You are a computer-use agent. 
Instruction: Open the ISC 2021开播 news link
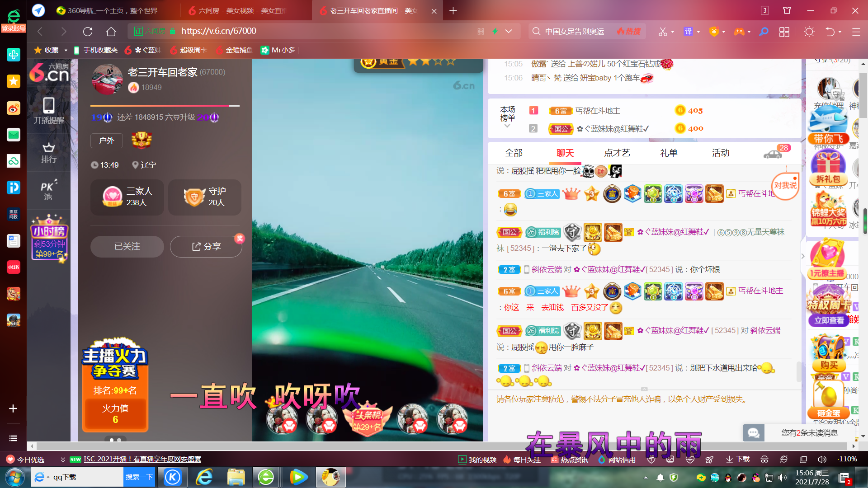(142, 459)
